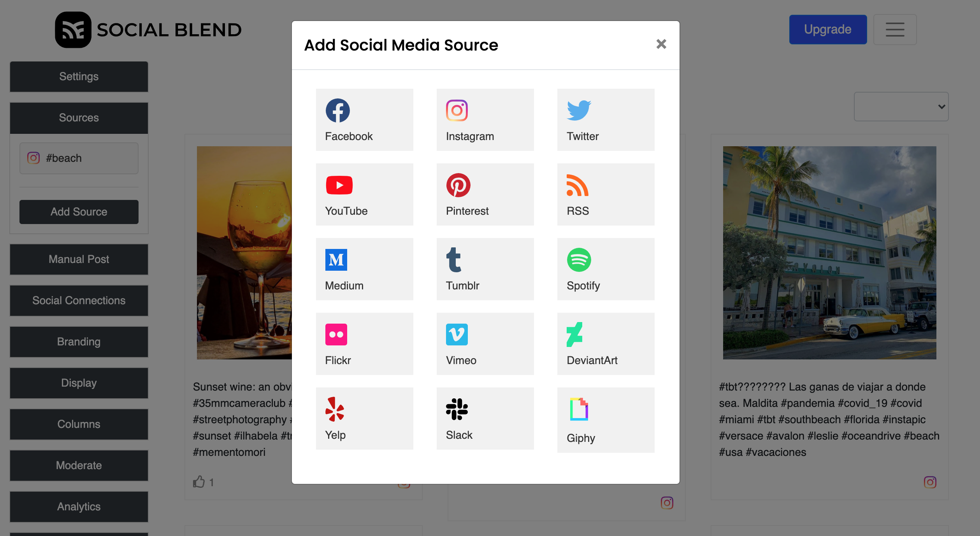Choose the Instagram logo in the source list

tap(457, 110)
